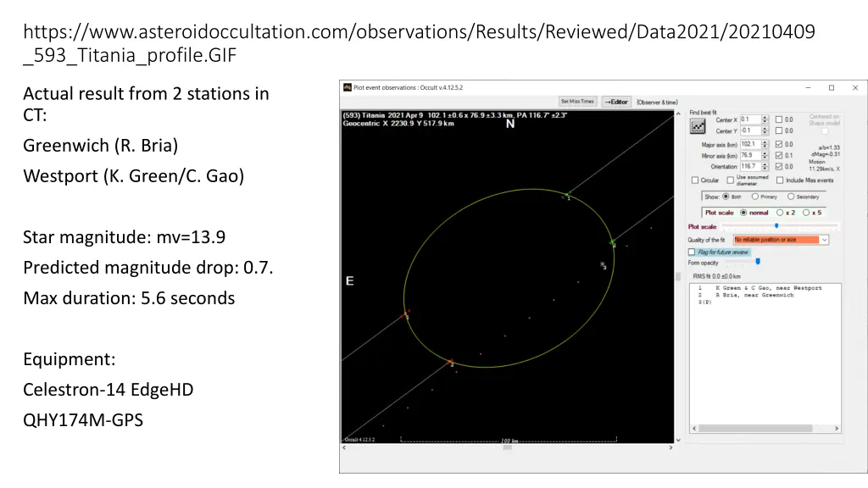Click the Minor axis spinner arrows
868x488 pixels.
[765, 156]
